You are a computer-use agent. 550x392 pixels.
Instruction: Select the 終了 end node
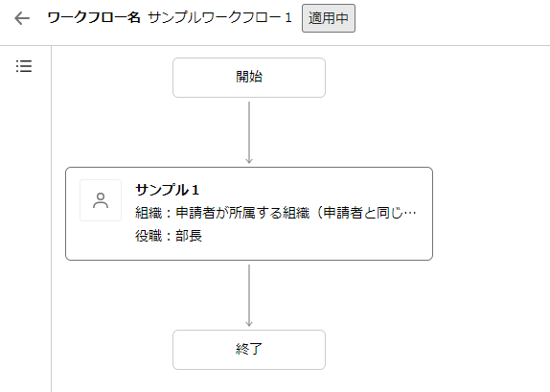point(249,350)
